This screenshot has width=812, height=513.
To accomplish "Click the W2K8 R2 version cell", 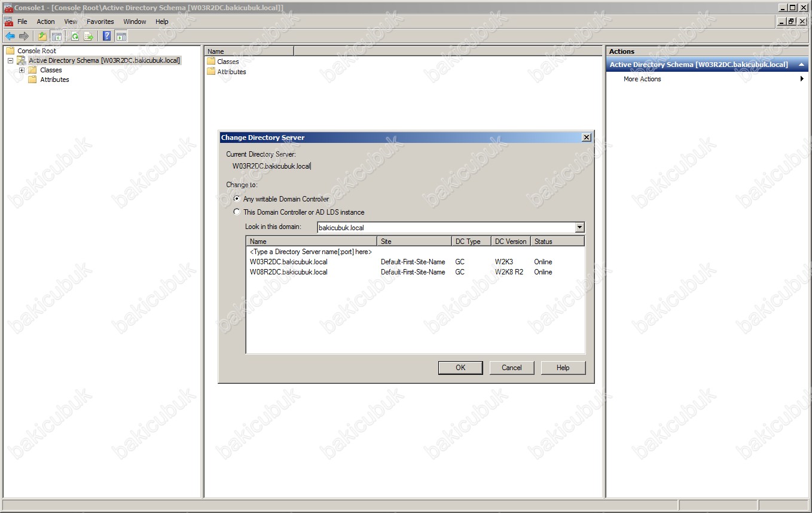I will 509,272.
